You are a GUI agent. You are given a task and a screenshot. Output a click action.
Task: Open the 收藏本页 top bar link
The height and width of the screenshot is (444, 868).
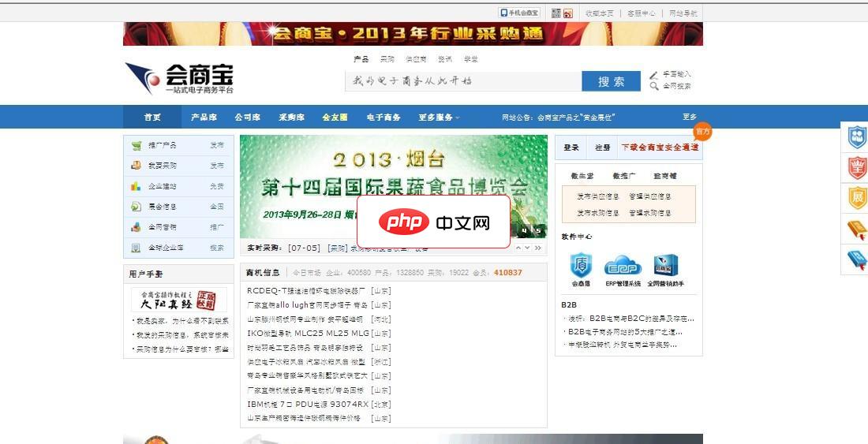click(600, 13)
